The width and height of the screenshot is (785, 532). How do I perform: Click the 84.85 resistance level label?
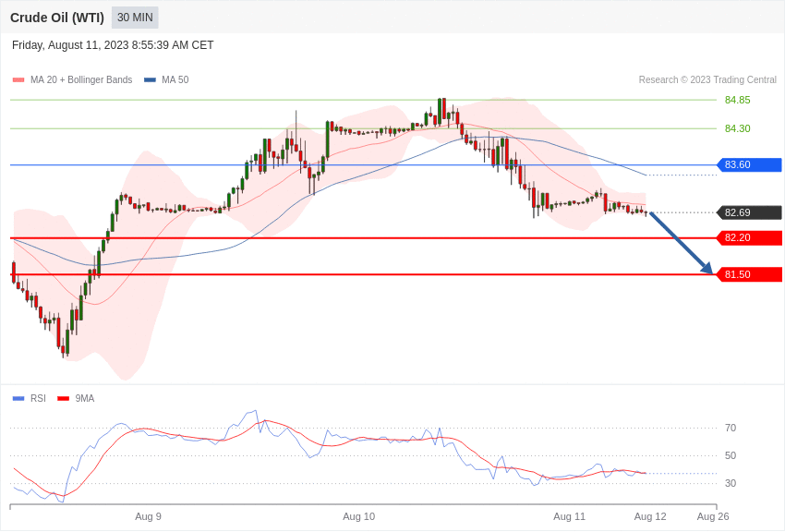pyautogui.click(x=738, y=100)
